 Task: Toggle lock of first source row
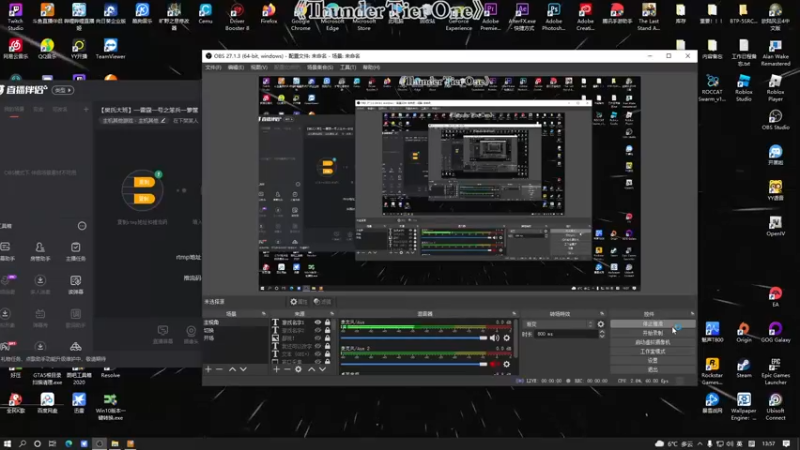tap(328, 322)
